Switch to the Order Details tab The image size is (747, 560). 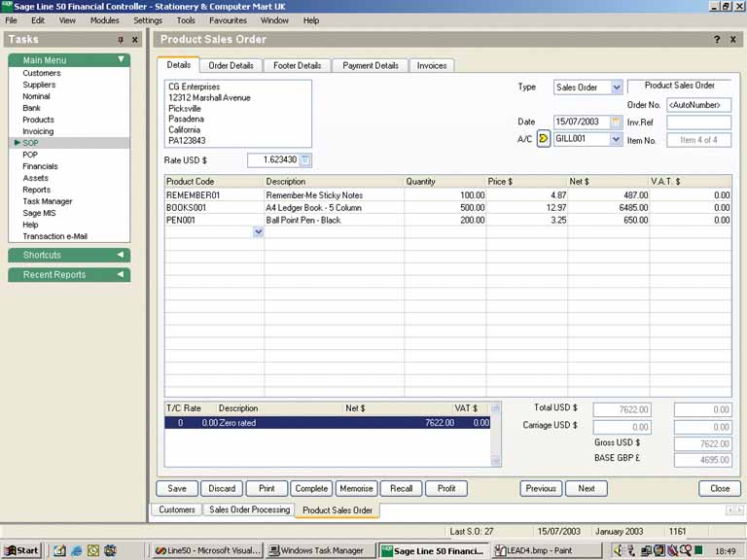231,66
